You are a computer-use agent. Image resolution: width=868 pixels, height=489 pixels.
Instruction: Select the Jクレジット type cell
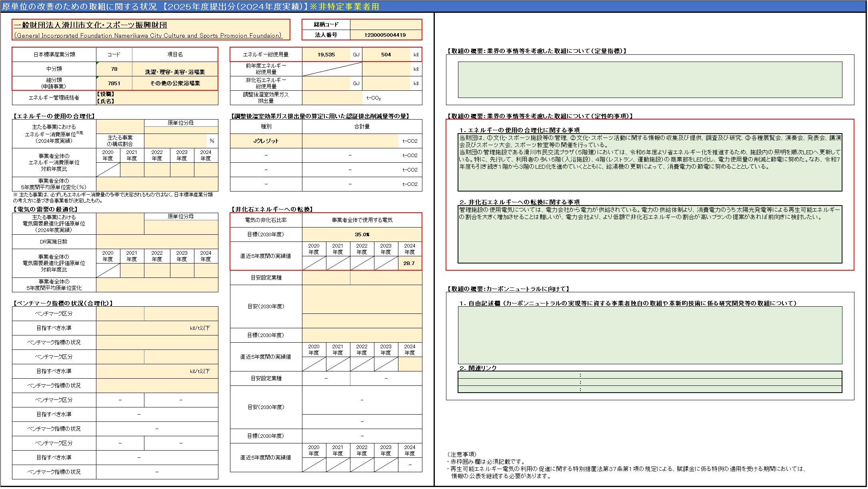[266, 141]
